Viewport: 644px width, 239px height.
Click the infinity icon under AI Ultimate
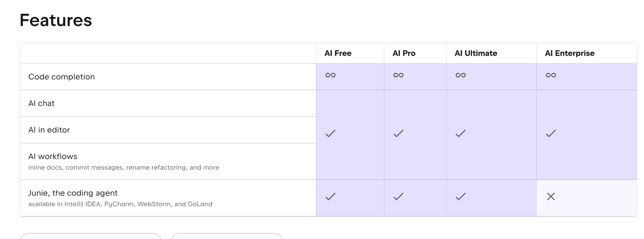tap(460, 75)
